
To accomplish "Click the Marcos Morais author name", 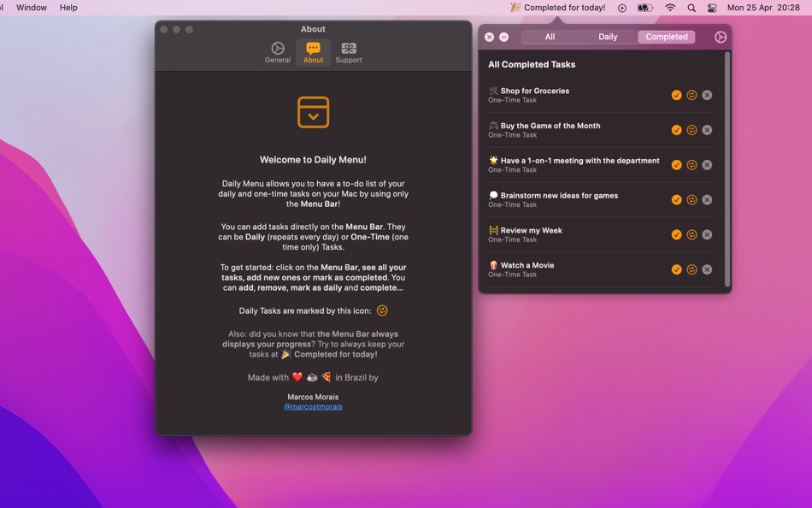I will (314, 397).
